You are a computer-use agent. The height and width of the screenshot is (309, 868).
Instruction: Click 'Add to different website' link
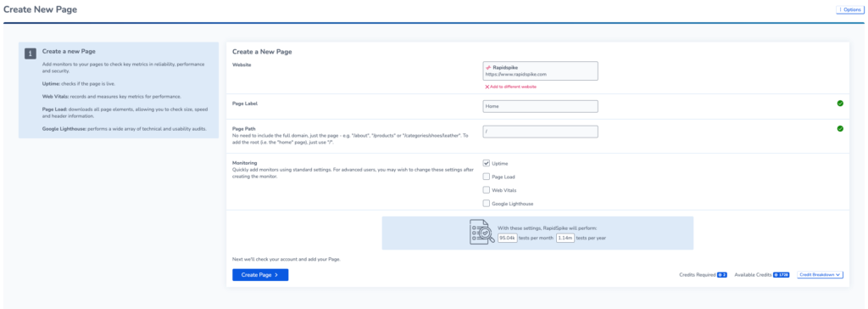(x=510, y=87)
